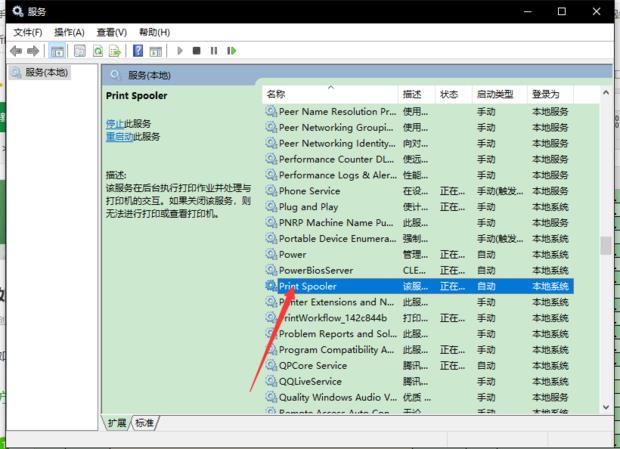The width and height of the screenshot is (620, 449).
Task: Click the Export List toolbar icon
Action: 116,50
